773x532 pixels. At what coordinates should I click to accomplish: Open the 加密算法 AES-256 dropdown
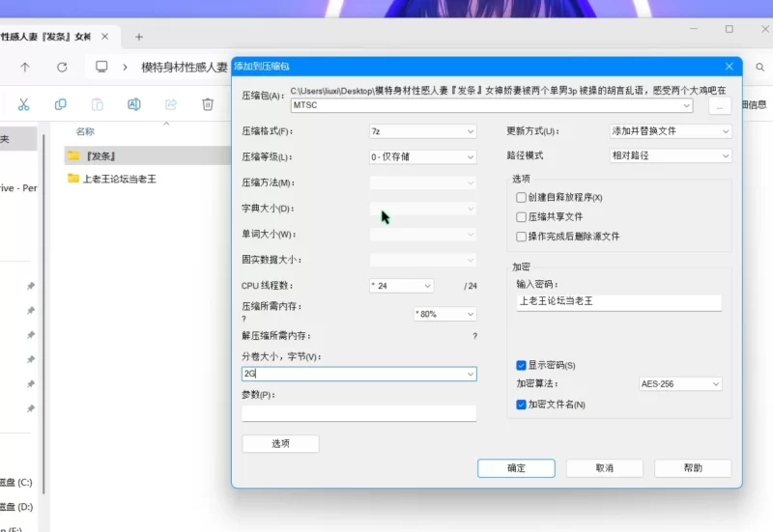click(680, 383)
